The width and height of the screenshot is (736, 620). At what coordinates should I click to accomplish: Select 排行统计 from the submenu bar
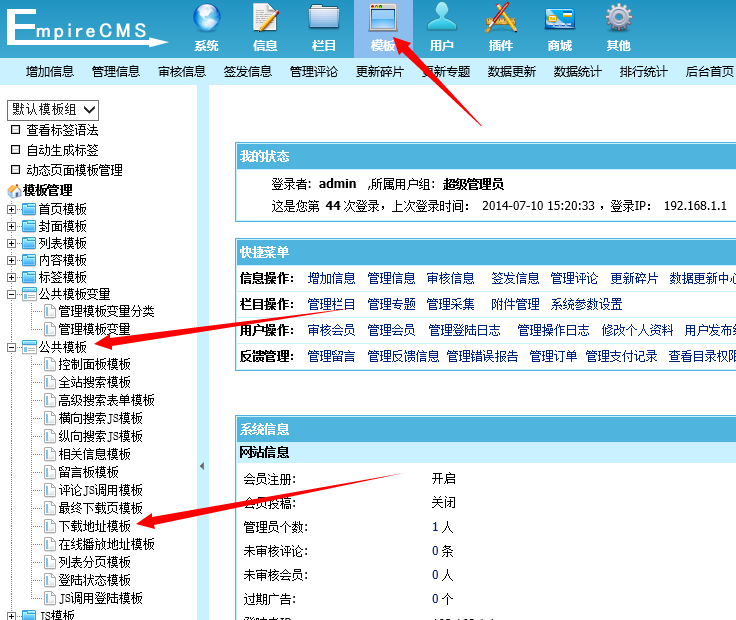tap(643, 72)
